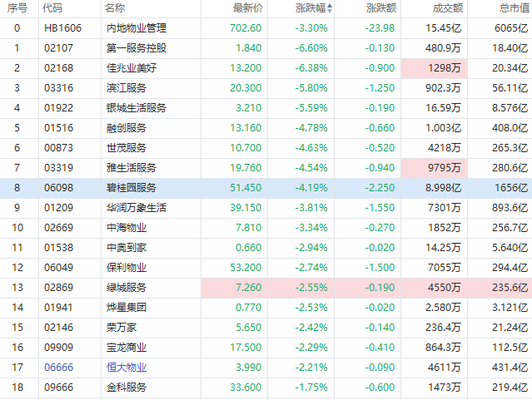This screenshot has width=532, height=400.
Task: Click code 03316
Action: point(59,88)
